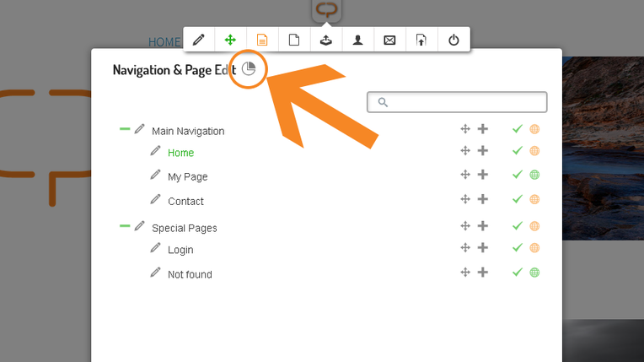The width and height of the screenshot is (644, 362).
Task: Collapse the Main Navigation tree group
Action: pyautogui.click(x=125, y=129)
